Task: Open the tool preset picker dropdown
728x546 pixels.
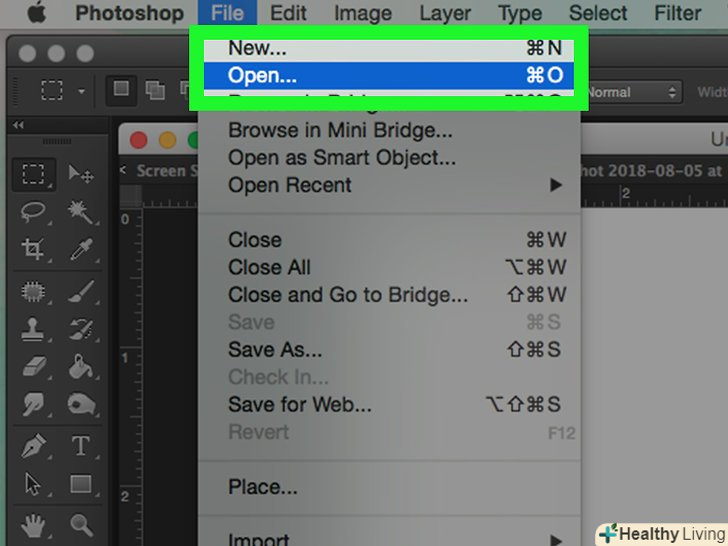Action: 62,91
